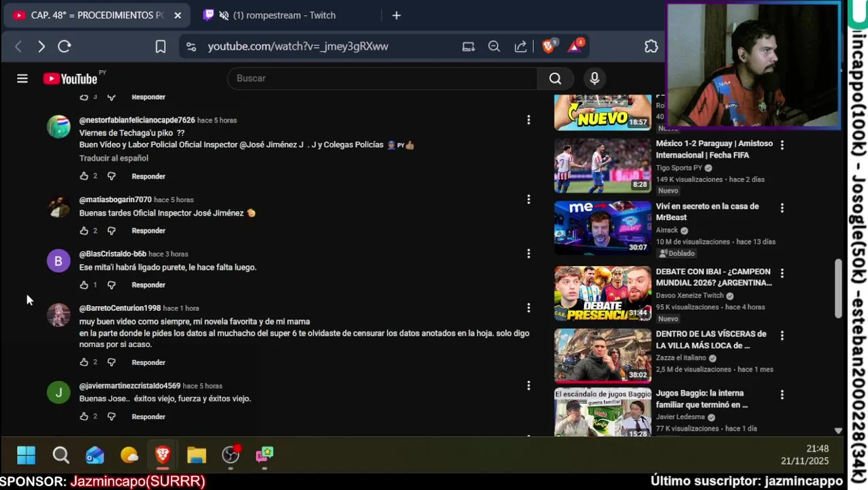Dislike the comment by BarretoCenturion1998
The height and width of the screenshot is (490, 868).
tap(112, 362)
